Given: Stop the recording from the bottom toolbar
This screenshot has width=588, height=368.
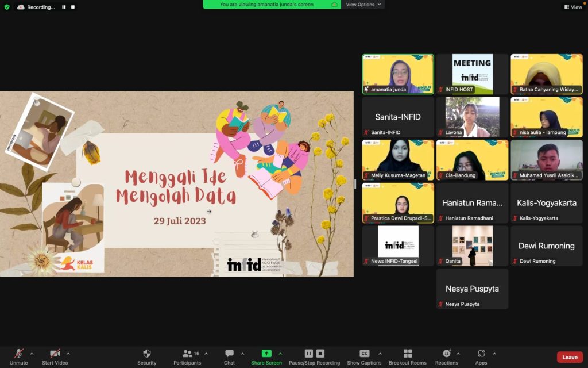Looking at the screenshot, I should (320, 354).
